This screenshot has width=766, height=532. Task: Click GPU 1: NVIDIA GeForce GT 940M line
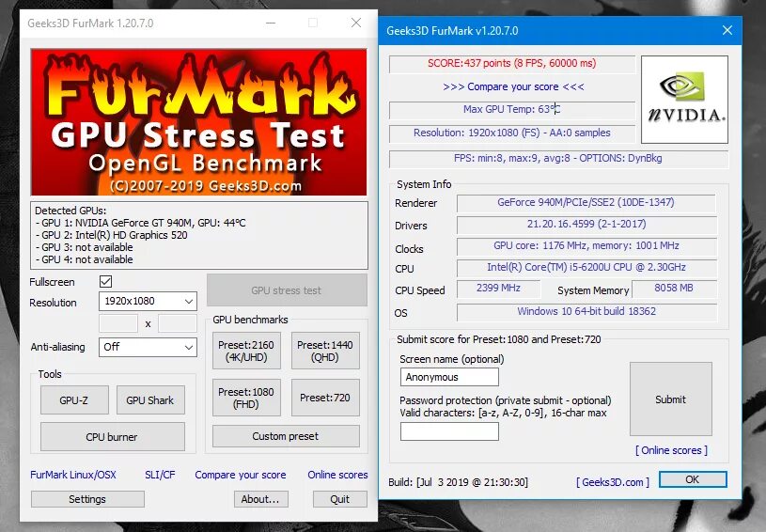[x=140, y=223]
